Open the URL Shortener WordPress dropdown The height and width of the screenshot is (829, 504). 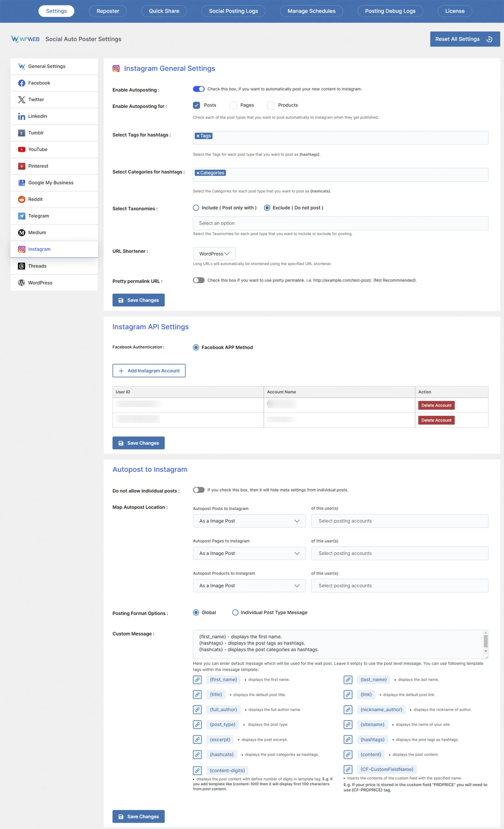(x=214, y=254)
